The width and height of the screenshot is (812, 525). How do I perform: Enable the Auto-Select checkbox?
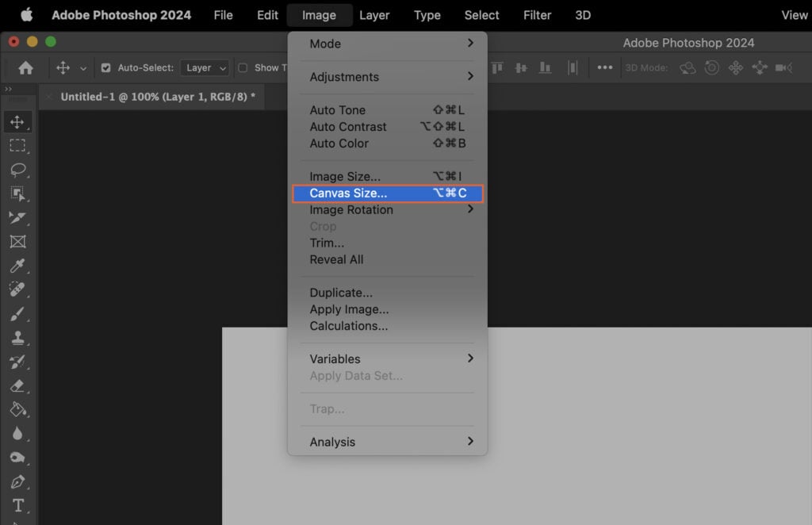[105, 68]
